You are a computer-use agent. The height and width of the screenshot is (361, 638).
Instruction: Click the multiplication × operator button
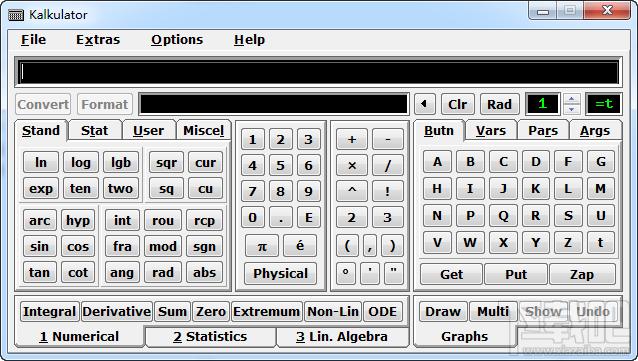(352, 165)
